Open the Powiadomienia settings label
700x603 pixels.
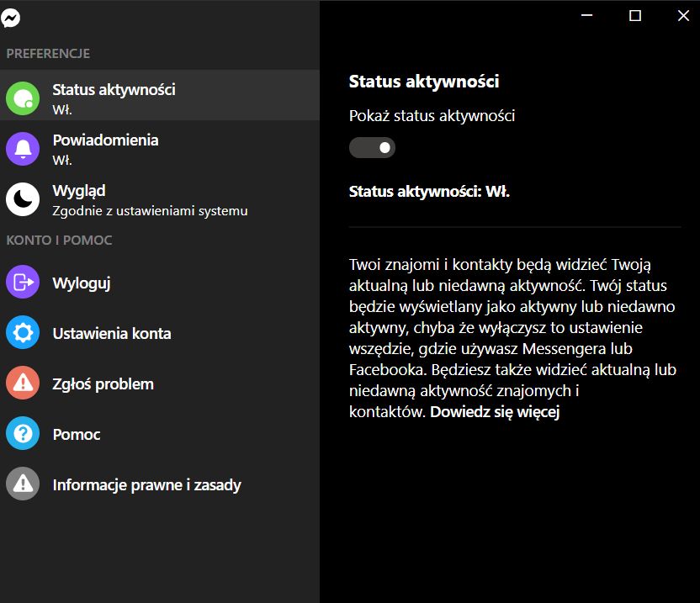105,140
